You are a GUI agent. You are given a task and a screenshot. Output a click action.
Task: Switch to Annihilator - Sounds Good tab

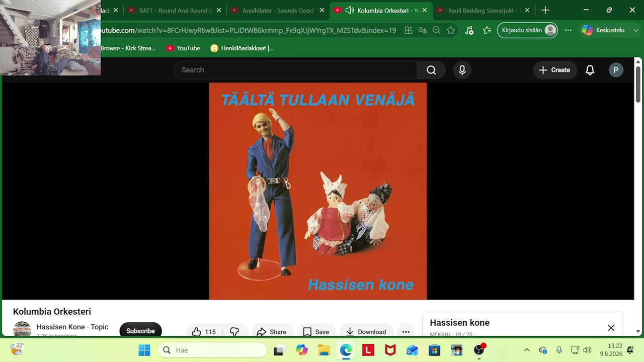[277, 10]
